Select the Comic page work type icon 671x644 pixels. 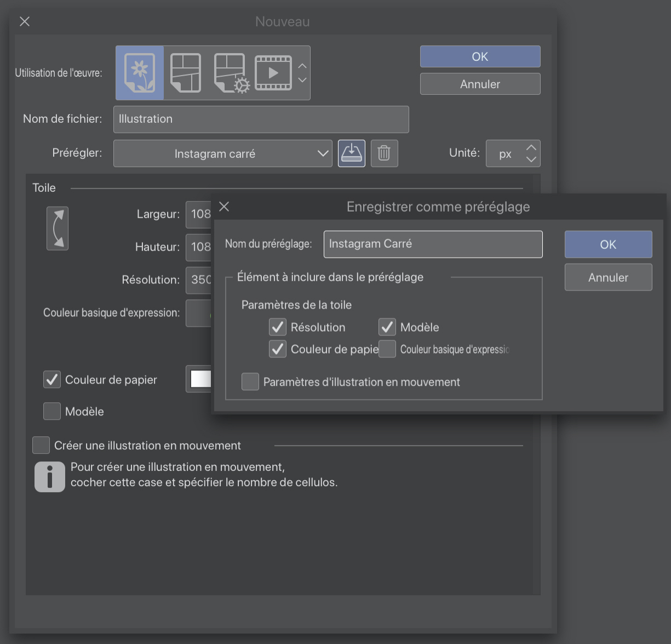(186, 73)
